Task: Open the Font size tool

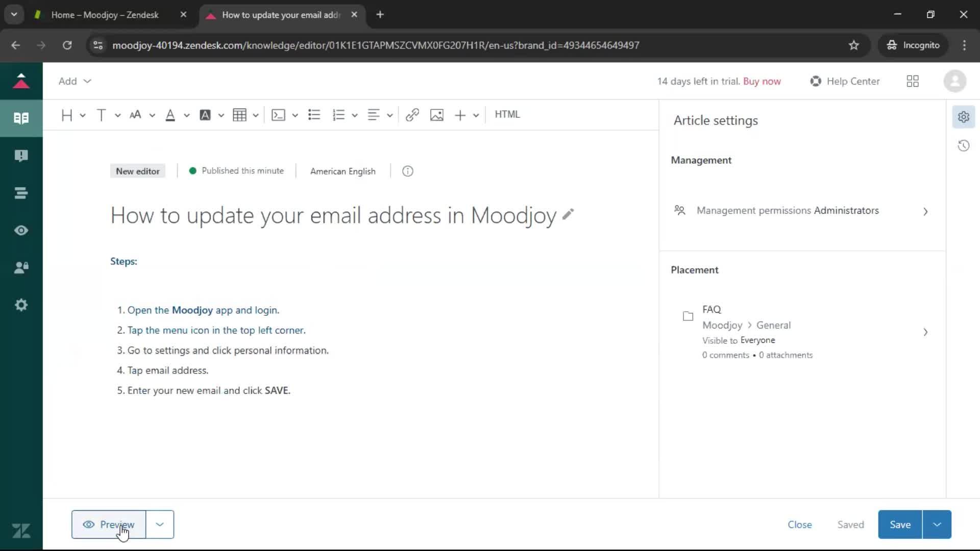Action: tap(135, 115)
